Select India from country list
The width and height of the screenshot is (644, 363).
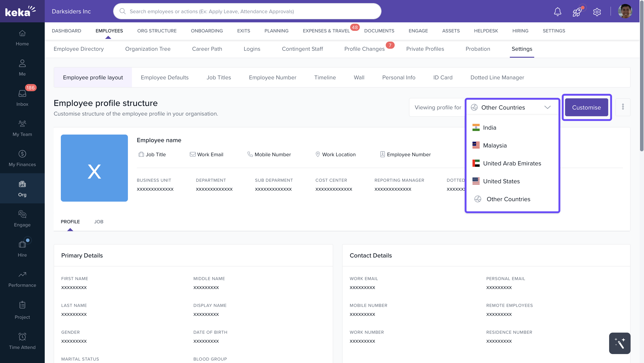(489, 128)
